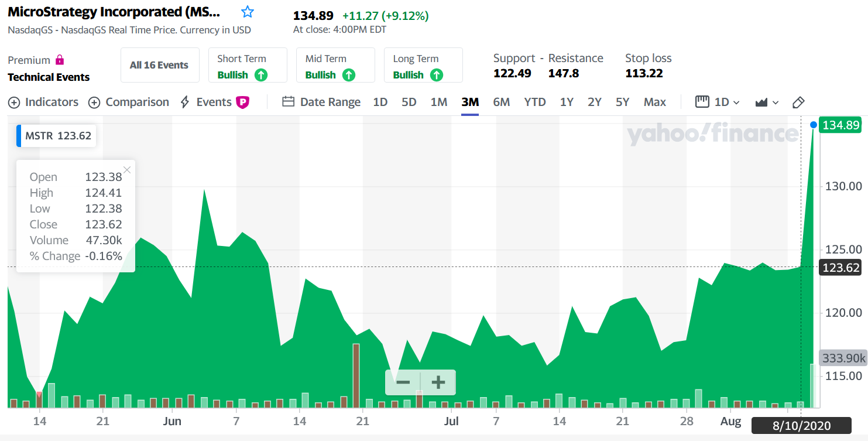Image resolution: width=868 pixels, height=441 pixels.
Task: Select the 6M range tab
Action: [x=502, y=102]
